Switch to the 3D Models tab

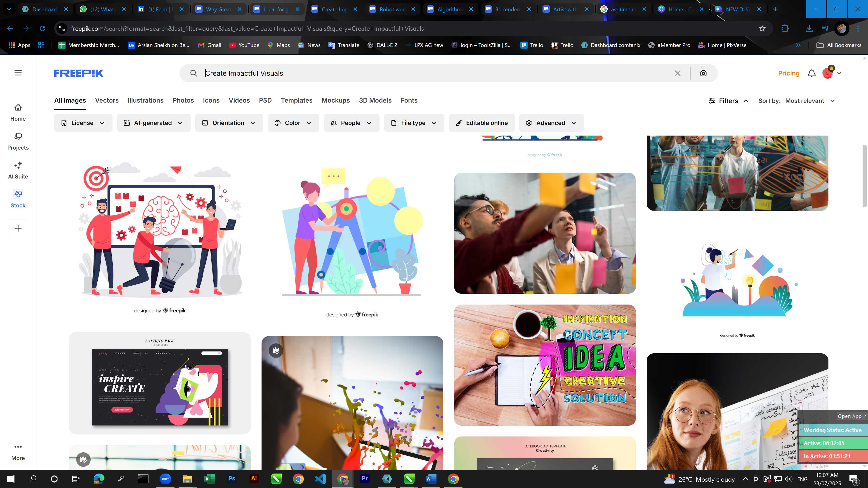pyautogui.click(x=375, y=100)
